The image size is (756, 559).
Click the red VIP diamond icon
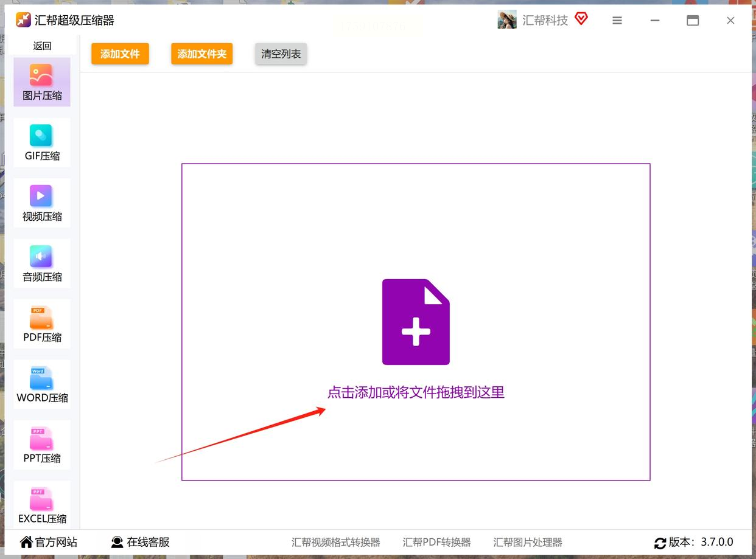(x=581, y=19)
